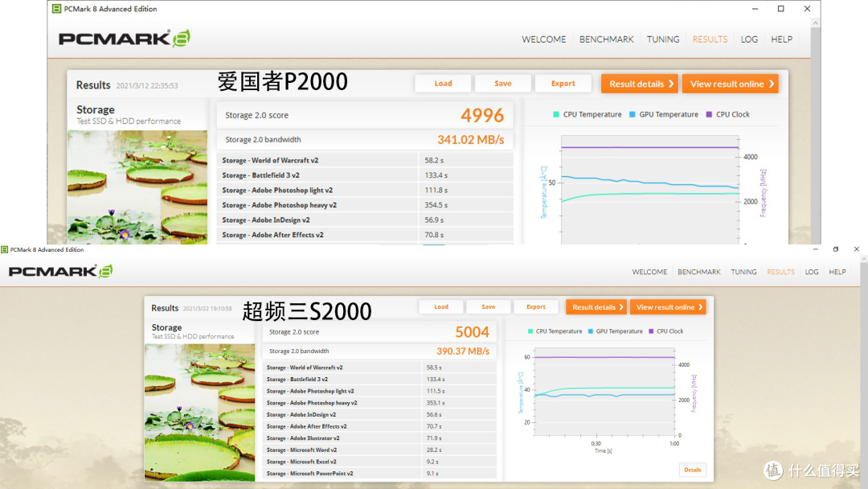Open TUNING tab in top PCMark window
Screen dimensions: 868x489
click(x=662, y=39)
